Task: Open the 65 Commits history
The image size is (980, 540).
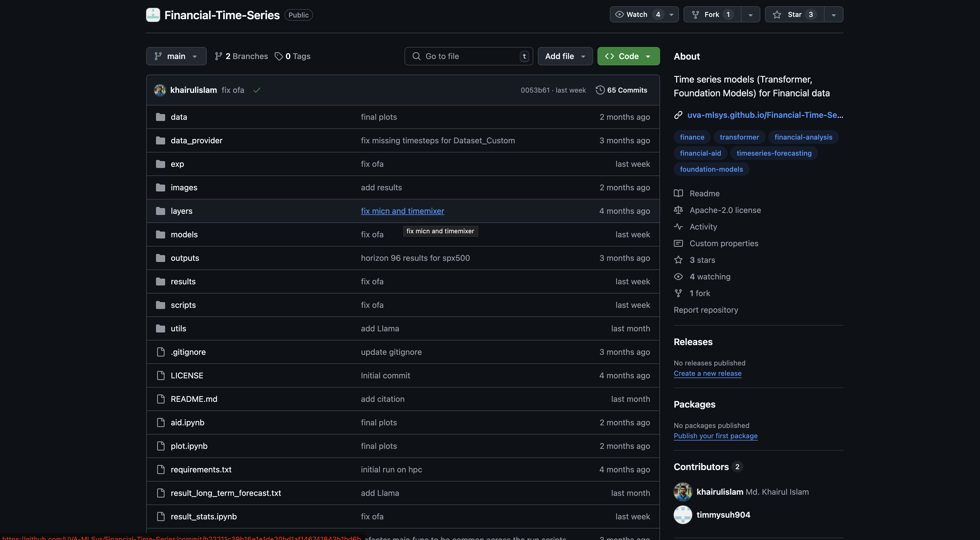Action: point(622,90)
